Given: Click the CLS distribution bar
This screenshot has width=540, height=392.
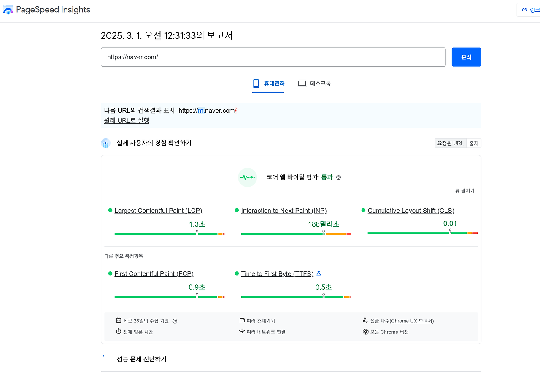Looking at the screenshot, I should [x=423, y=232].
